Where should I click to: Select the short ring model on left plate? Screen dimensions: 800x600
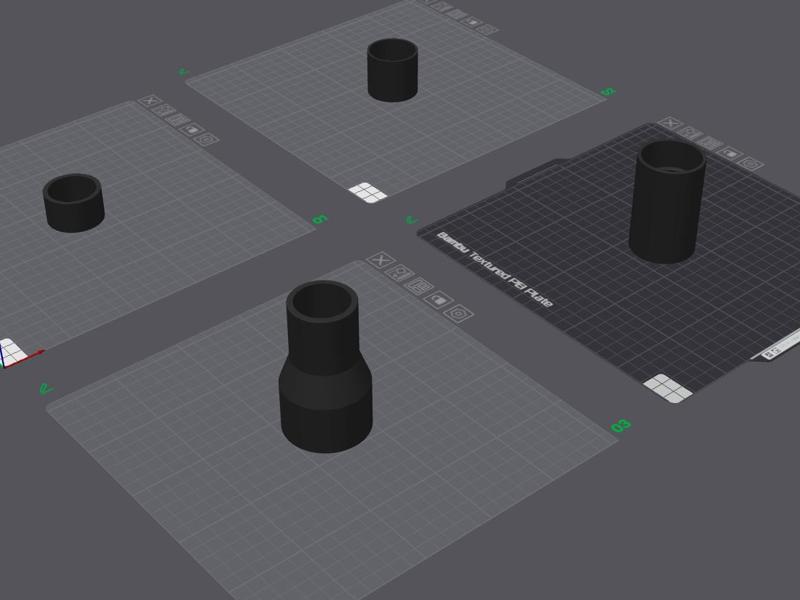click(74, 203)
